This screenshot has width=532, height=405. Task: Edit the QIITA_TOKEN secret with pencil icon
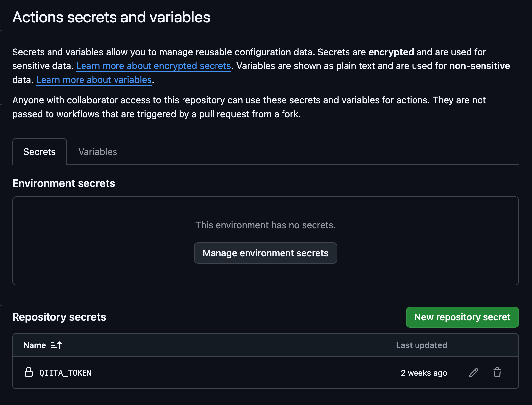[474, 373]
